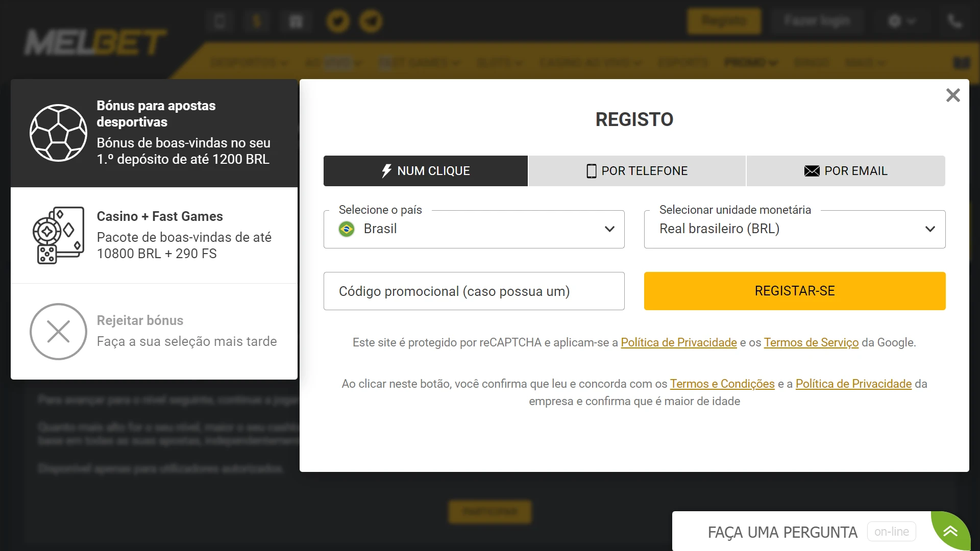
Task: Switch to the Por Email registration tab
Action: point(846,171)
